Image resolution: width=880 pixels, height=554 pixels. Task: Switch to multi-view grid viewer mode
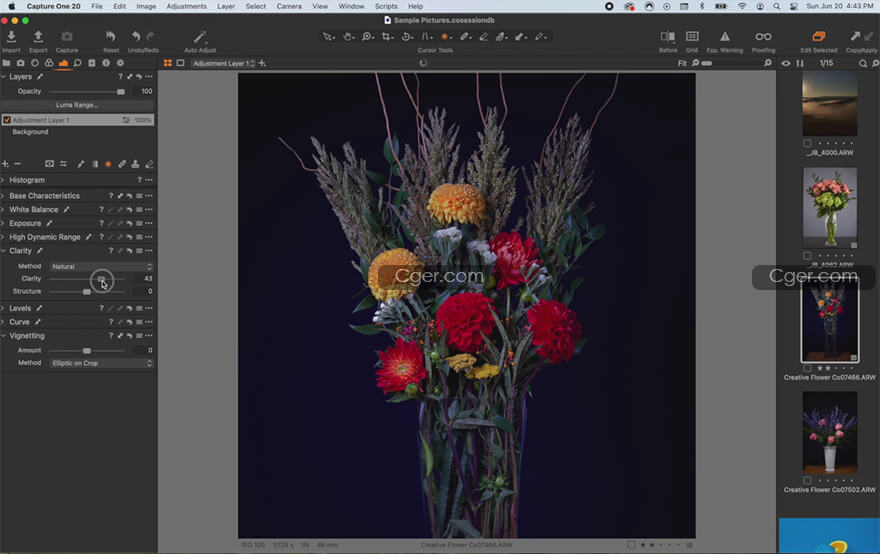(167, 63)
